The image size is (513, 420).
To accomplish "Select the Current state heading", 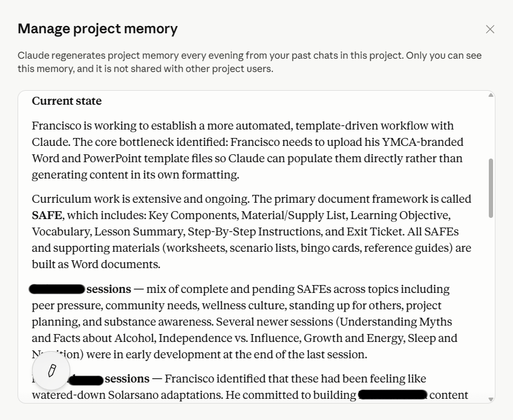I will [x=67, y=101].
